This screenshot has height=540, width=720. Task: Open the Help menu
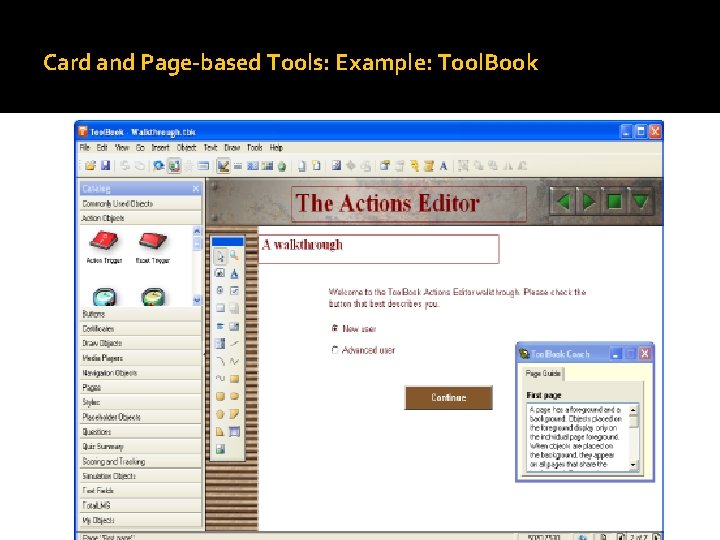click(276, 147)
